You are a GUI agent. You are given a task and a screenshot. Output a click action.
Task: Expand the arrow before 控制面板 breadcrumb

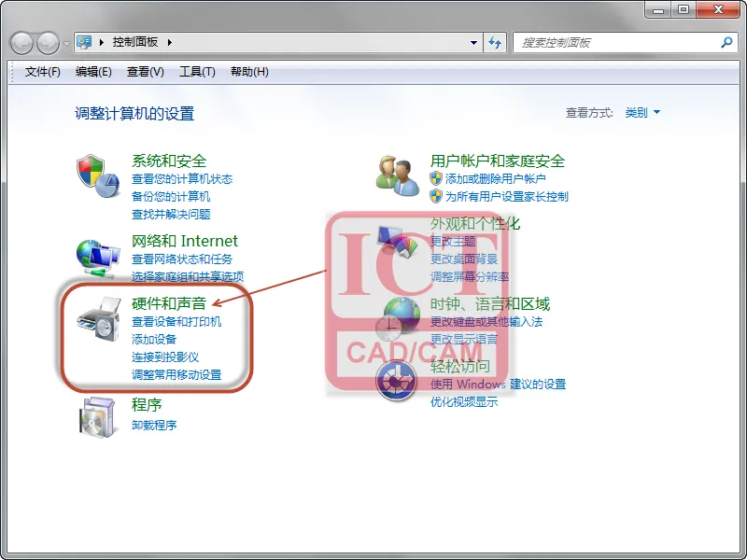coord(102,42)
